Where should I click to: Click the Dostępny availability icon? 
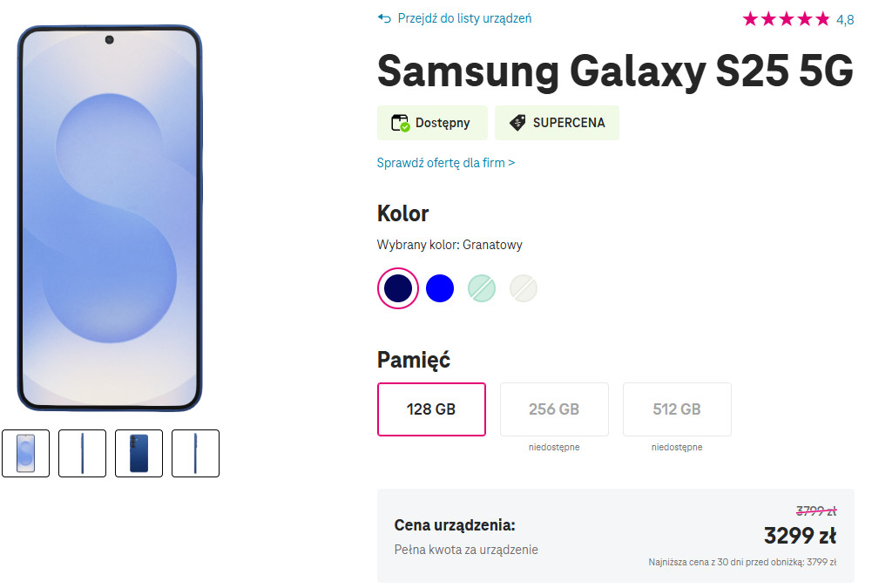400,123
